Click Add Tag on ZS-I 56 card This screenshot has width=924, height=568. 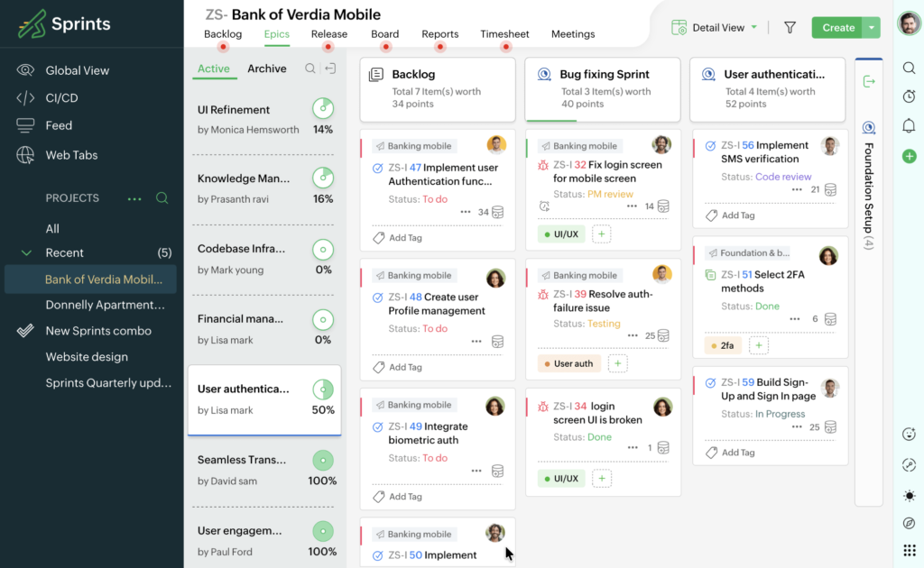[x=731, y=215]
